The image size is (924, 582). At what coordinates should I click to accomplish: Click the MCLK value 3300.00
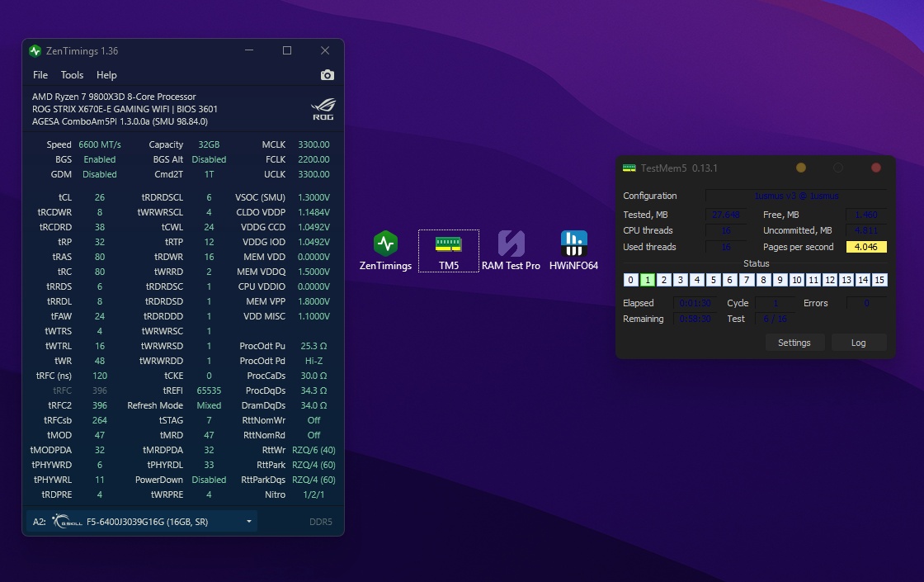coord(313,144)
